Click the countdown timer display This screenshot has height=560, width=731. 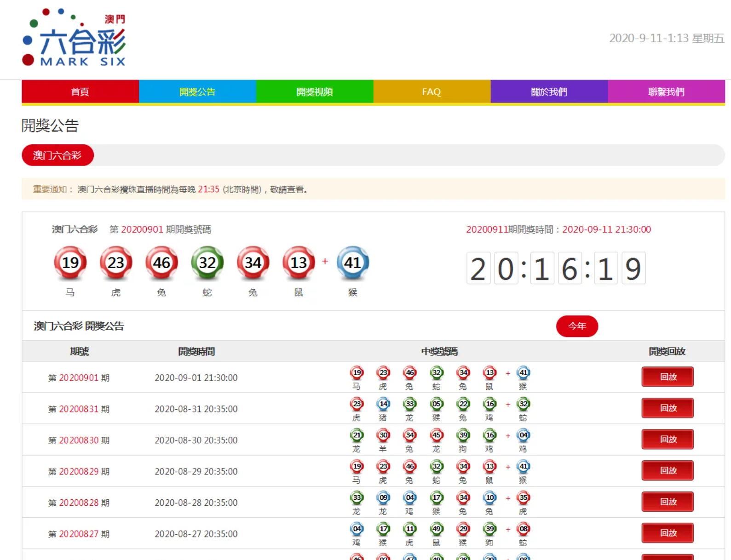pos(556,269)
